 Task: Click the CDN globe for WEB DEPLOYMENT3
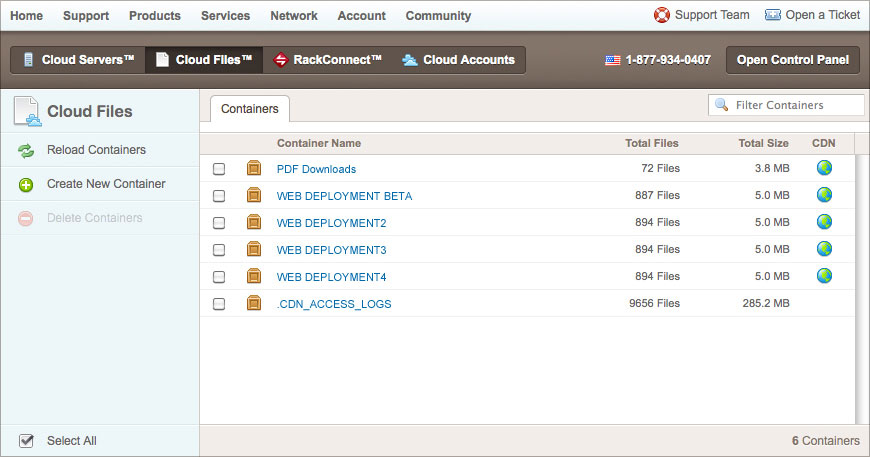[824, 248]
